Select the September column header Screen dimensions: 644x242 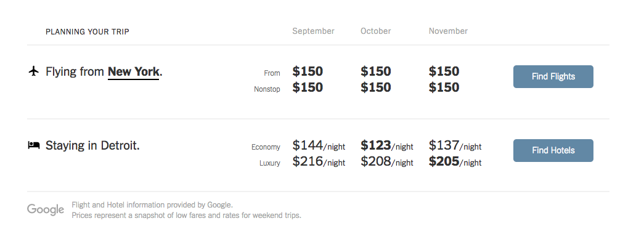point(314,31)
